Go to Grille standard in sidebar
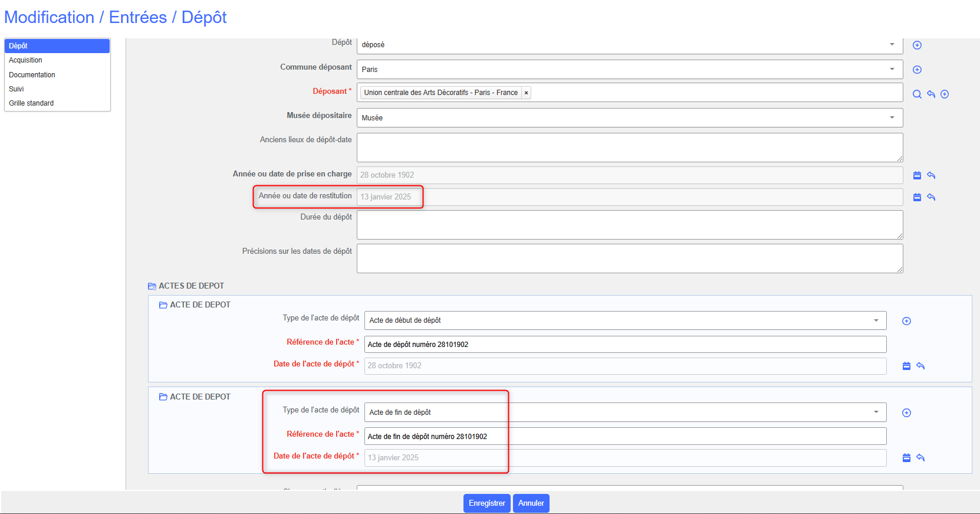 [x=31, y=103]
